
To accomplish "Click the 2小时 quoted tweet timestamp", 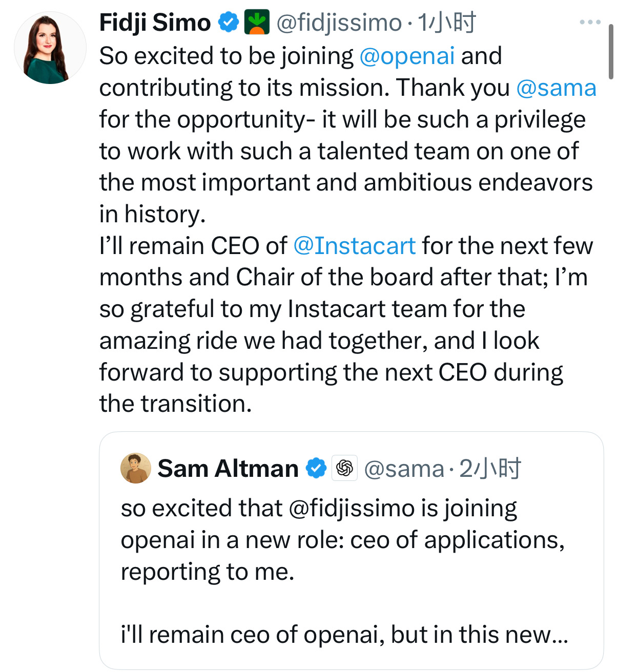I will (x=489, y=469).
